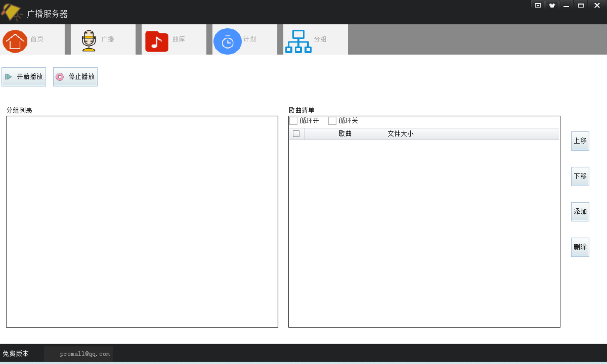This screenshot has width=607, height=364.
Task: Click the 添加 button to add songs
Action: click(580, 212)
